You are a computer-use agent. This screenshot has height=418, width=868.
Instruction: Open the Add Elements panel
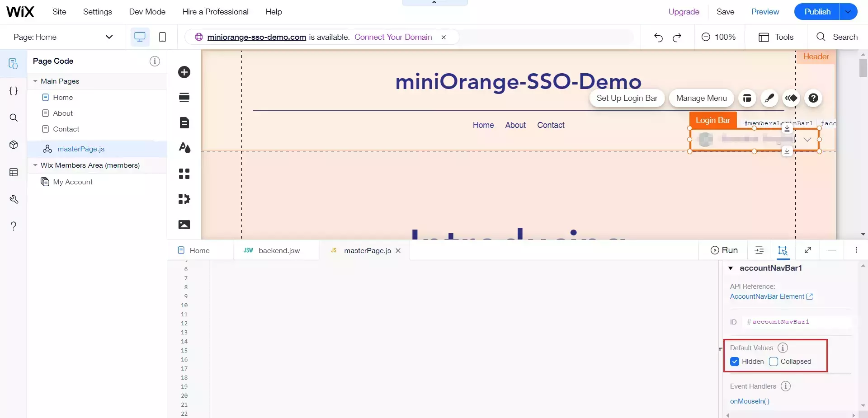184,72
